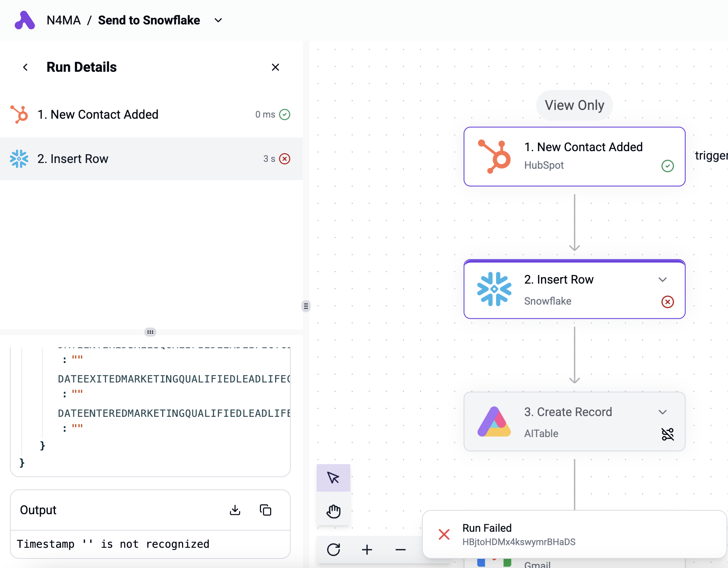The width and height of the screenshot is (728, 568).
Task: Click the skipped-step icon on Create Record
Action: (x=668, y=434)
